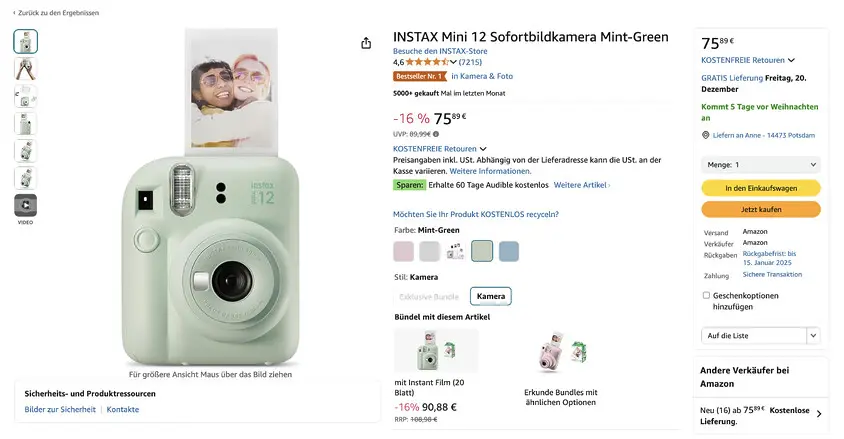Go back via Zurück zu den Ergebnissen

pos(56,13)
